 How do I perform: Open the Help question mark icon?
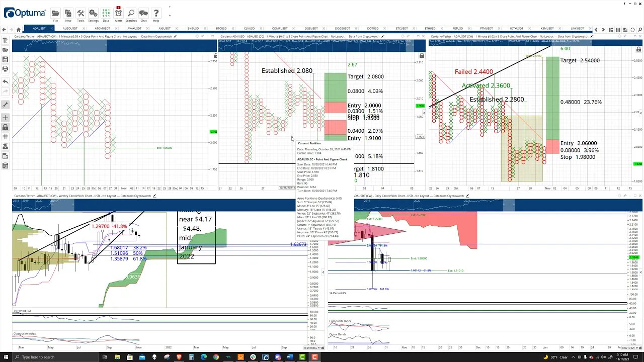click(156, 13)
